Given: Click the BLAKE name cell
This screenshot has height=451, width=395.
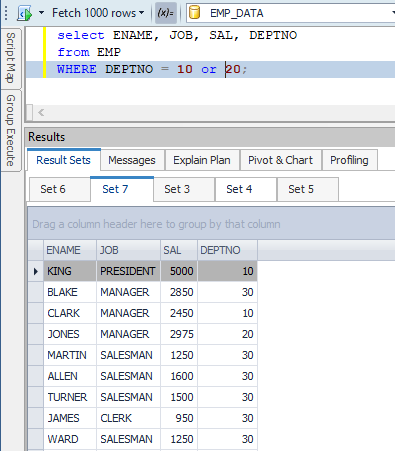Looking at the screenshot, I should point(70,292).
